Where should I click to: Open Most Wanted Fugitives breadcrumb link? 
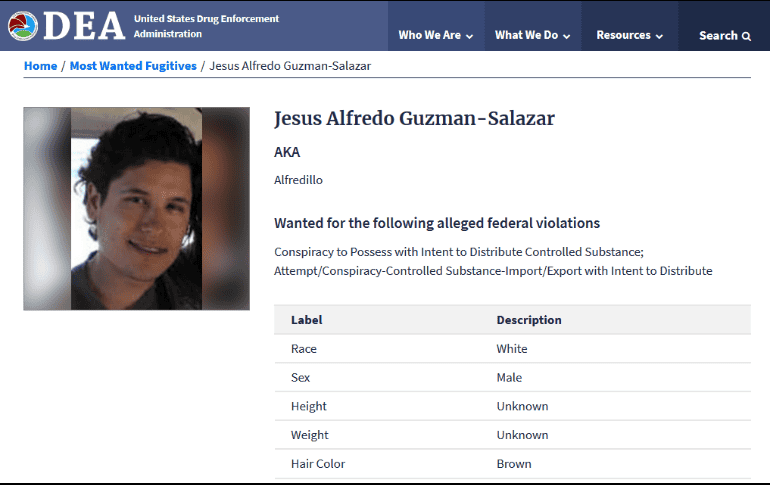(133, 66)
